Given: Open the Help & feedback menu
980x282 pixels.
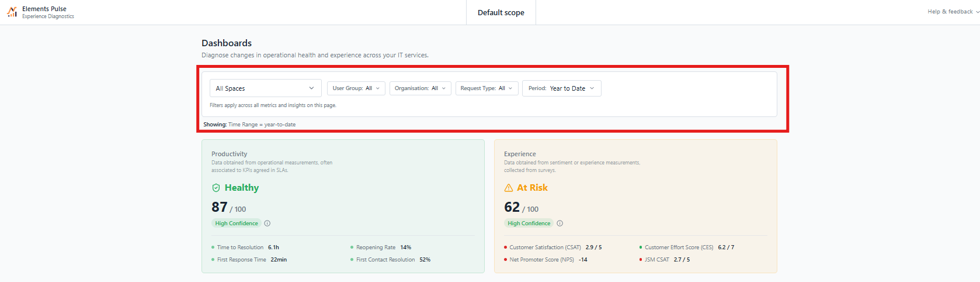Looking at the screenshot, I should coord(953,12).
